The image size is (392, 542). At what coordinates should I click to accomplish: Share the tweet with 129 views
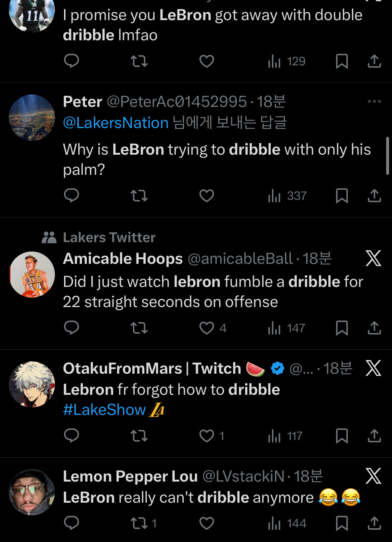click(374, 61)
